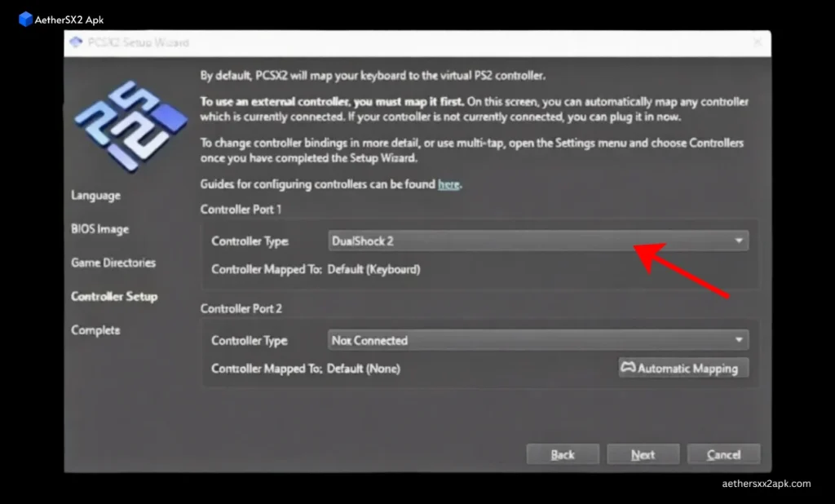Click the "PCSX2 Setup Wizard" title text
This screenshot has width=835, height=504.
(138, 42)
